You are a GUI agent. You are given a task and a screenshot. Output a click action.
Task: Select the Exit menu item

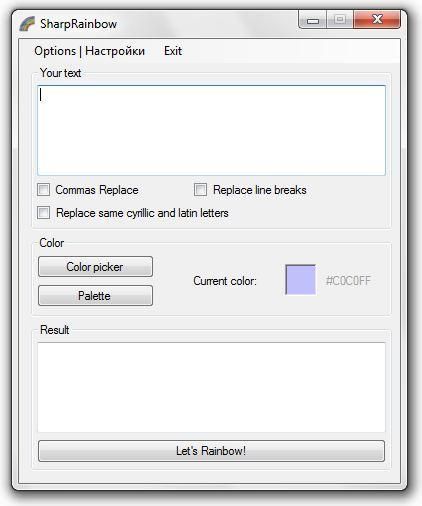[173, 51]
